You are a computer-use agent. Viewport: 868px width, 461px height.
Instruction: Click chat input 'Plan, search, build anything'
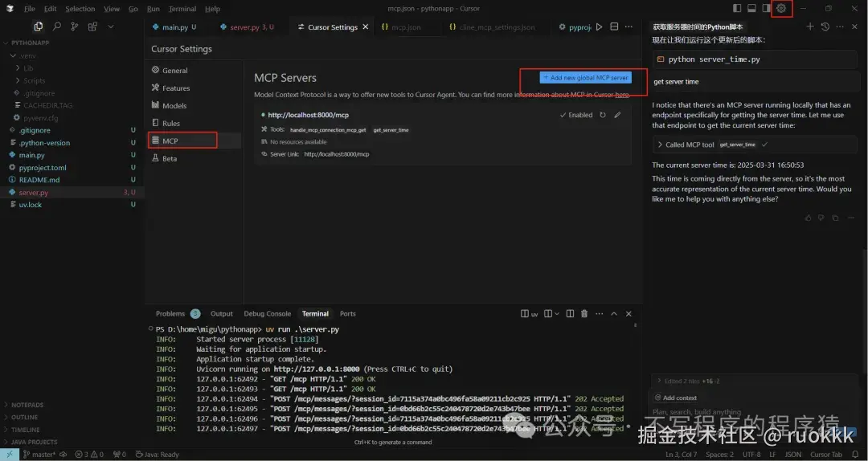click(696, 412)
